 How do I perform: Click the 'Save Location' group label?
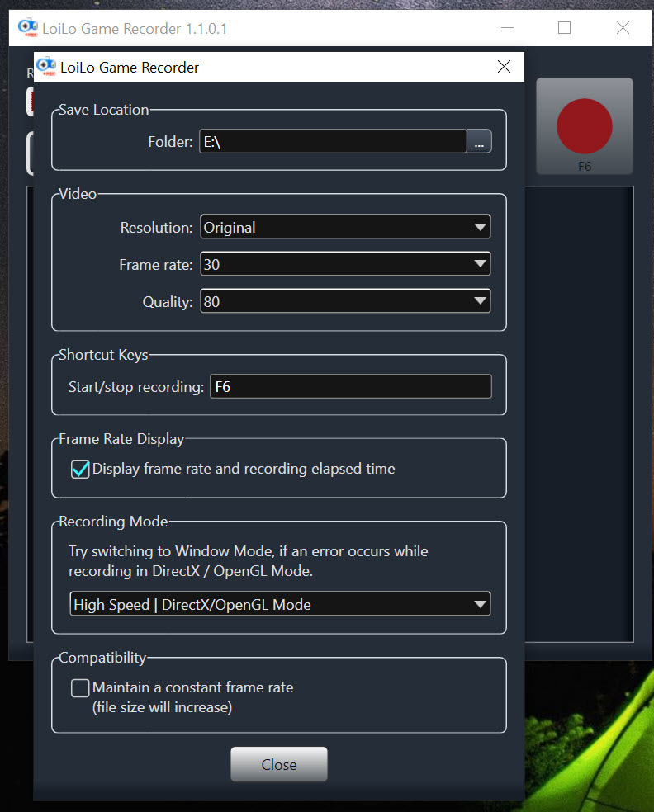tap(104, 110)
